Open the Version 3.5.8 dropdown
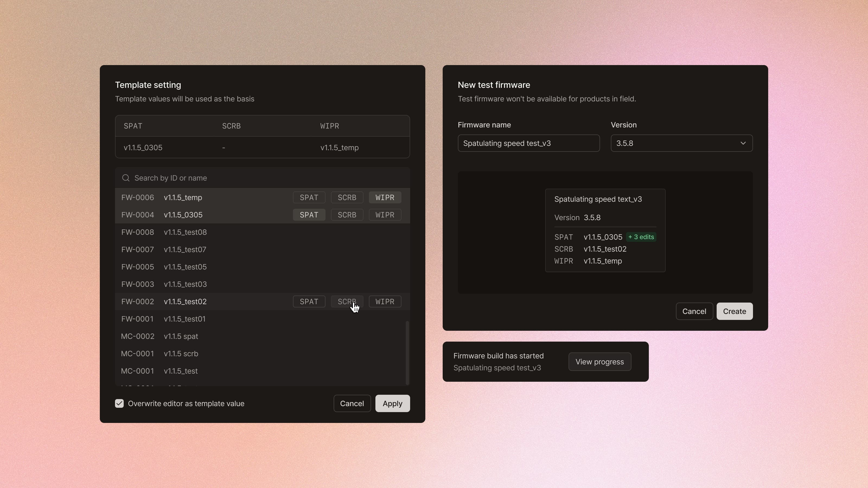 (674, 143)
